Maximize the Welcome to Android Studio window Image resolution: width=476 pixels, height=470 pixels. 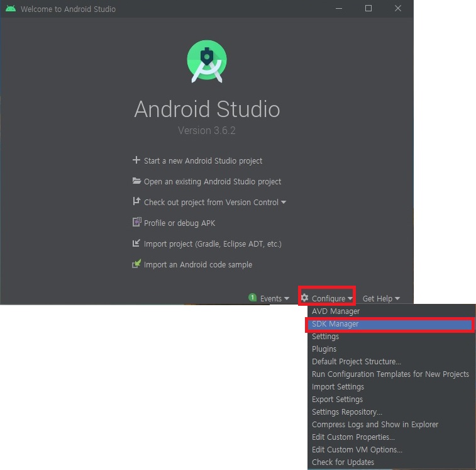(368, 9)
